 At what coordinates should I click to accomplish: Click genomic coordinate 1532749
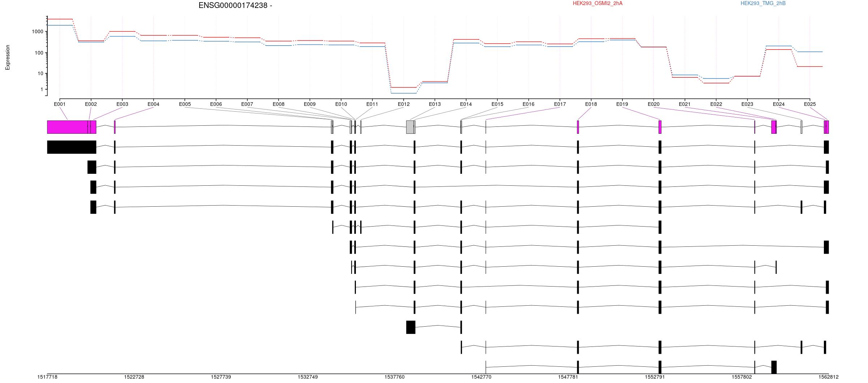[308, 377]
